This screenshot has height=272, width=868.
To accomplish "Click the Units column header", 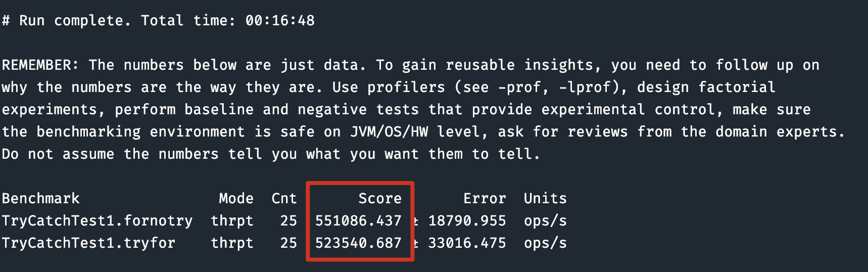I will coord(545,199).
